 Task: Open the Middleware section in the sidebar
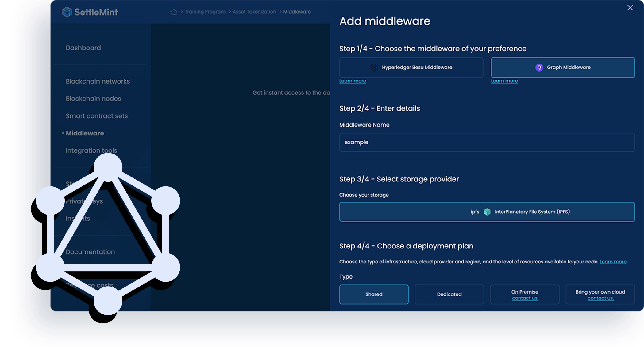point(85,133)
